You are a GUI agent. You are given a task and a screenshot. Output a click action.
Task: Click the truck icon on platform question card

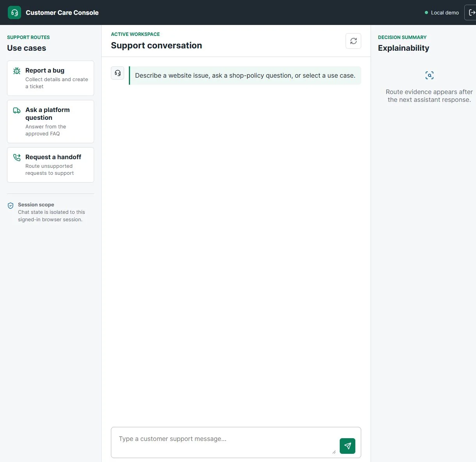(x=17, y=110)
